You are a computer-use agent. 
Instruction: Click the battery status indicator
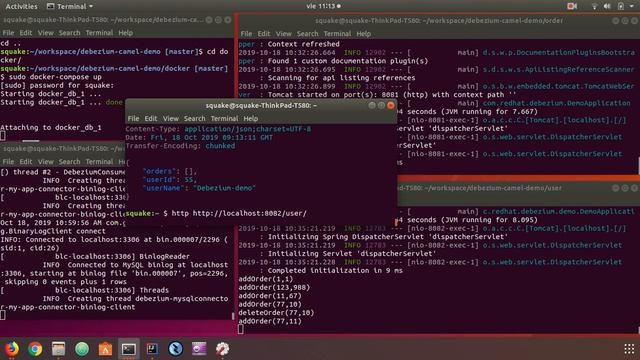click(x=620, y=6)
